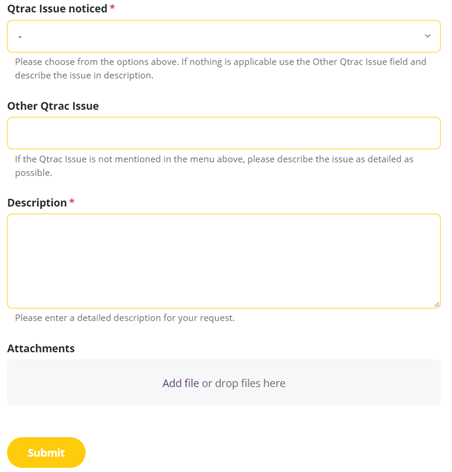Click the Description field label
The height and width of the screenshot is (472, 452).
click(x=37, y=203)
